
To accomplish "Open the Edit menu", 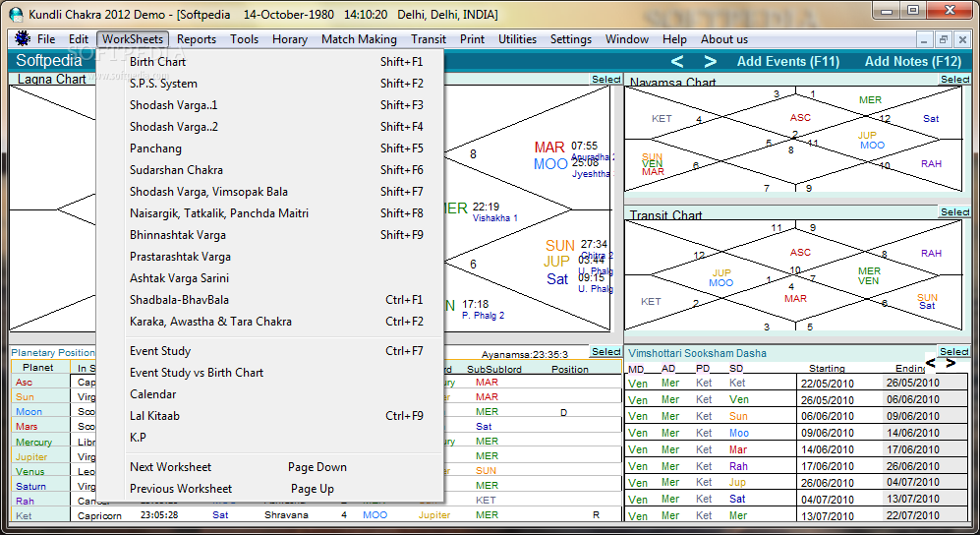I will [x=79, y=38].
